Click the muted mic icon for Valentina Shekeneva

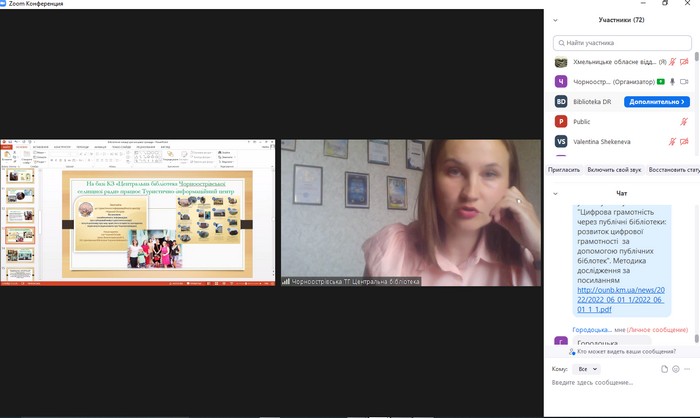[672, 142]
